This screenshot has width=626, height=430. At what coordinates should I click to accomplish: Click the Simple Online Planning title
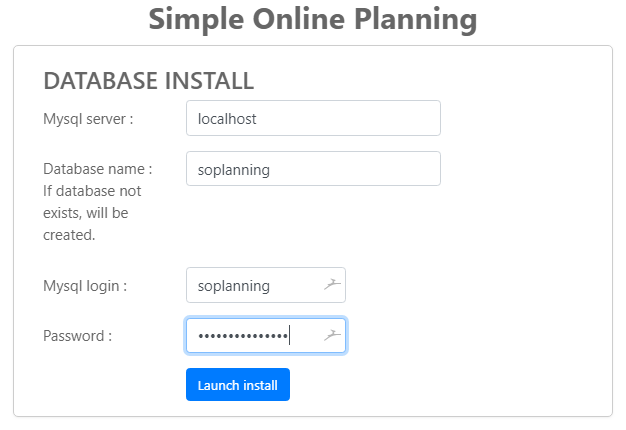tap(312, 19)
